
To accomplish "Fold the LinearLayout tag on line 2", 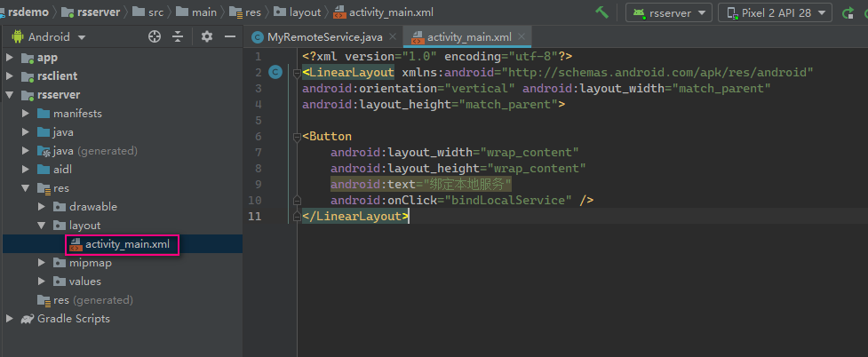I will click(x=297, y=72).
